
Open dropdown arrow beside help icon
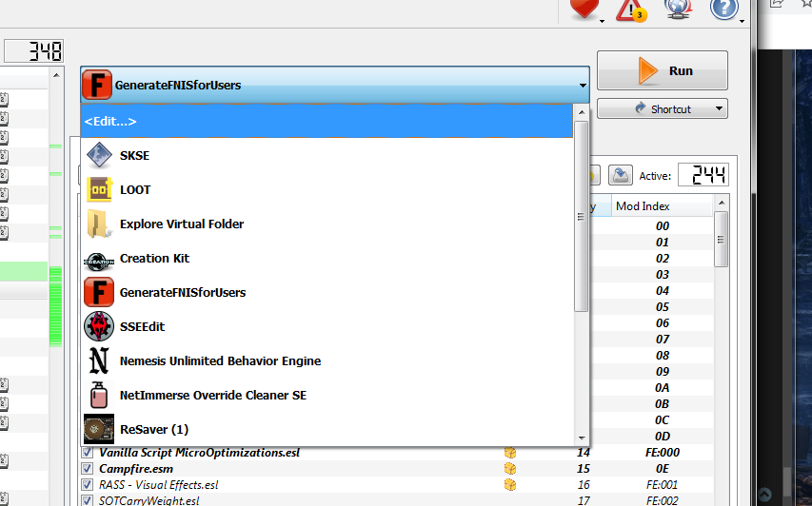743,21
